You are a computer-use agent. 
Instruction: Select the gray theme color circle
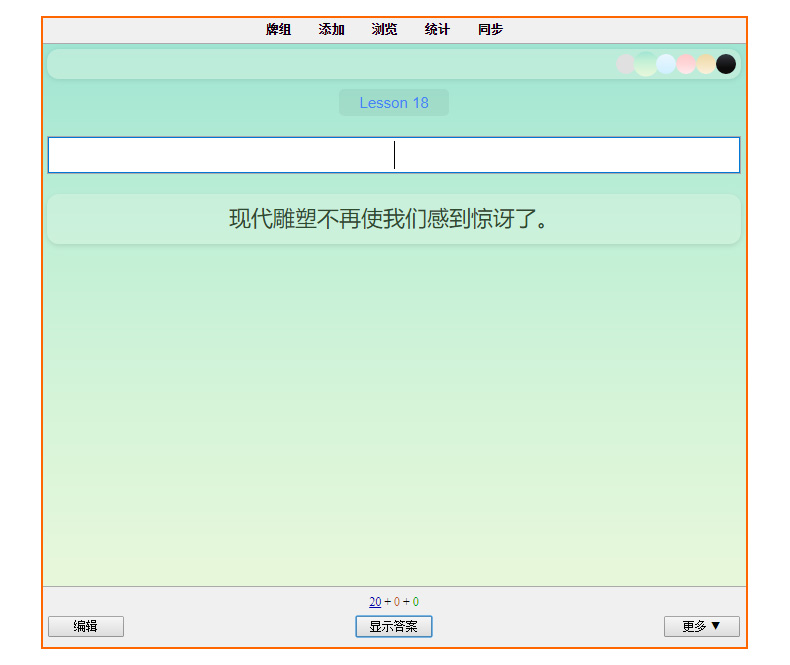[626, 64]
